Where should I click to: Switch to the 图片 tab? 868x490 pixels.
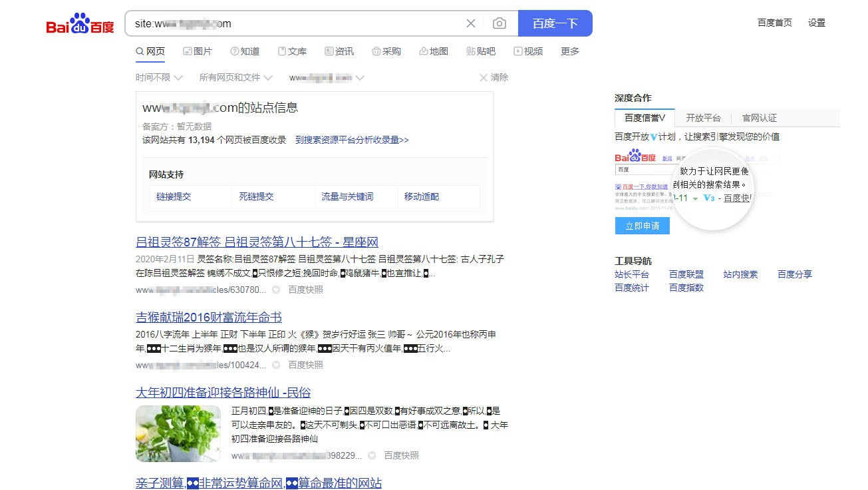[x=198, y=51]
